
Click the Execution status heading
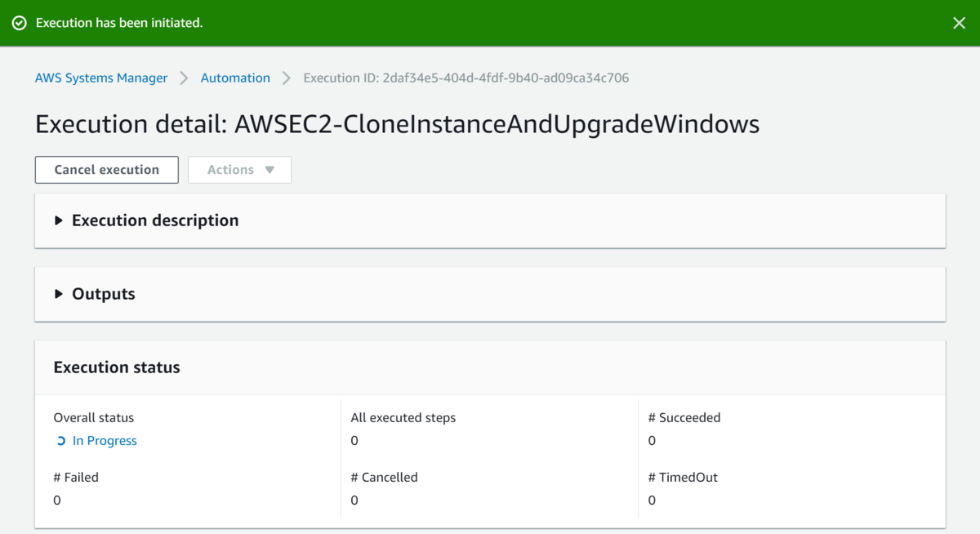click(x=117, y=367)
